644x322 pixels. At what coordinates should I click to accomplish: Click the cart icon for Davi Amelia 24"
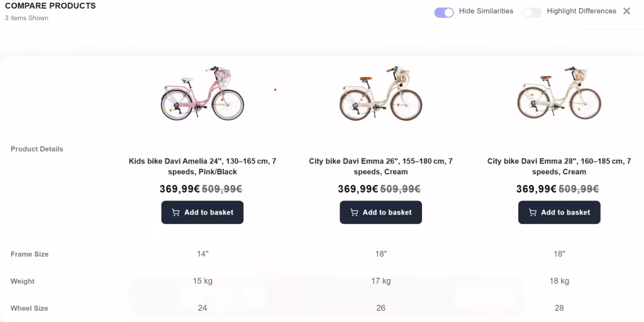[x=176, y=213]
